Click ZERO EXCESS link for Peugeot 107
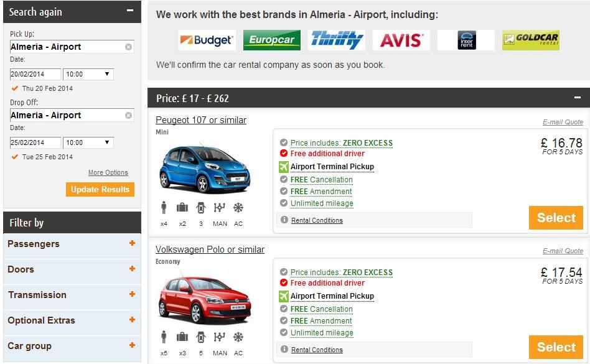This screenshot has width=590, height=364. tap(367, 143)
